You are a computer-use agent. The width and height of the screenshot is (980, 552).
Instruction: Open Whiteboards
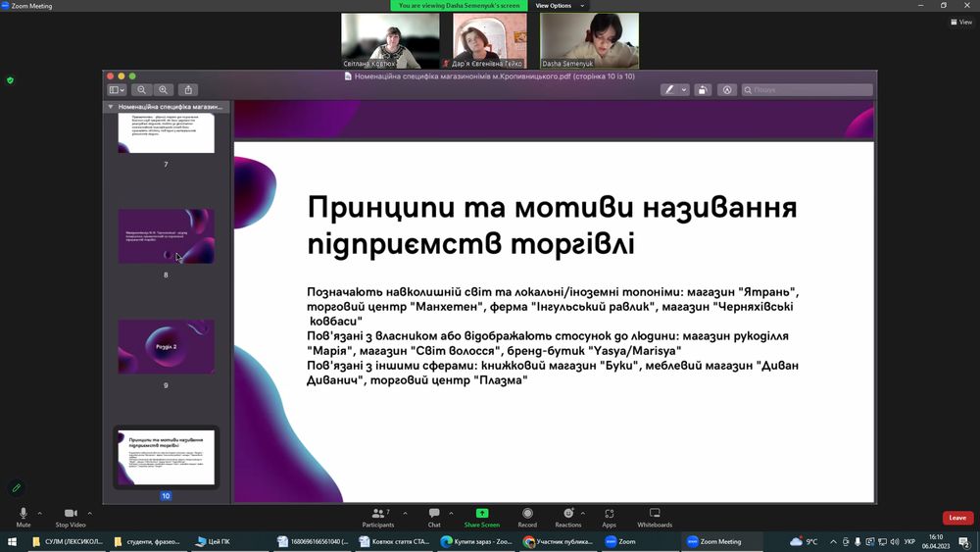click(x=655, y=517)
